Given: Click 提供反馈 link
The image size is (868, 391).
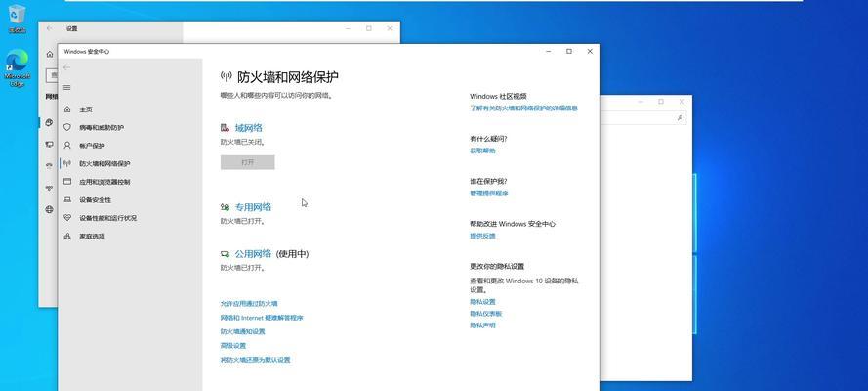Looking at the screenshot, I should 482,236.
